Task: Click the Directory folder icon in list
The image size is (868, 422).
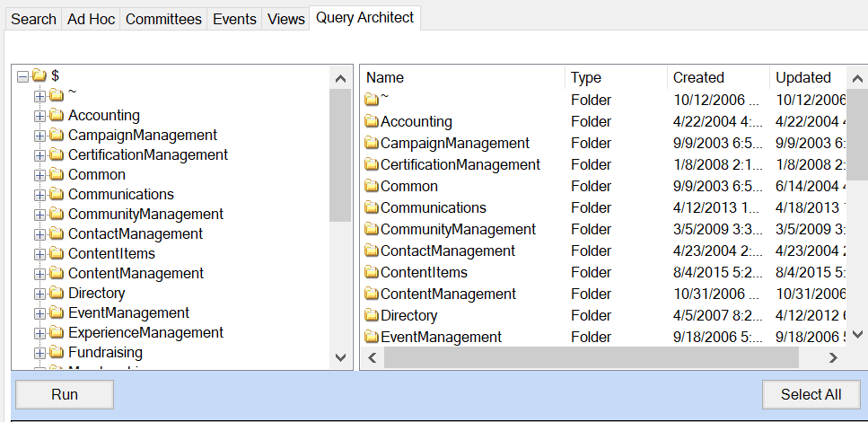Action: pos(372,315)
